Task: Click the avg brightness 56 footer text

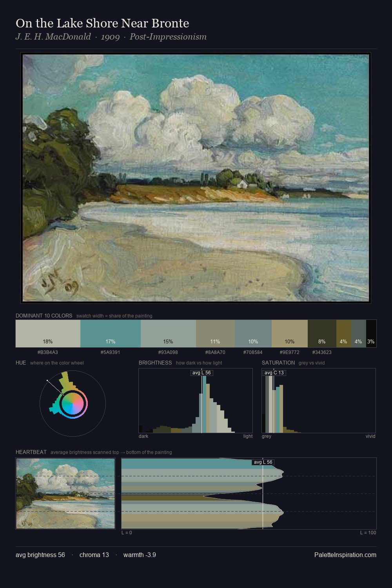Action: pos(40,555)
